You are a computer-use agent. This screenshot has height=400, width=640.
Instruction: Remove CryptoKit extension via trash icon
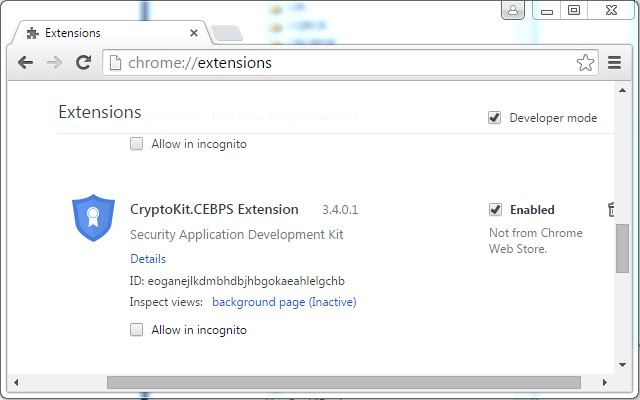(611, 209)
